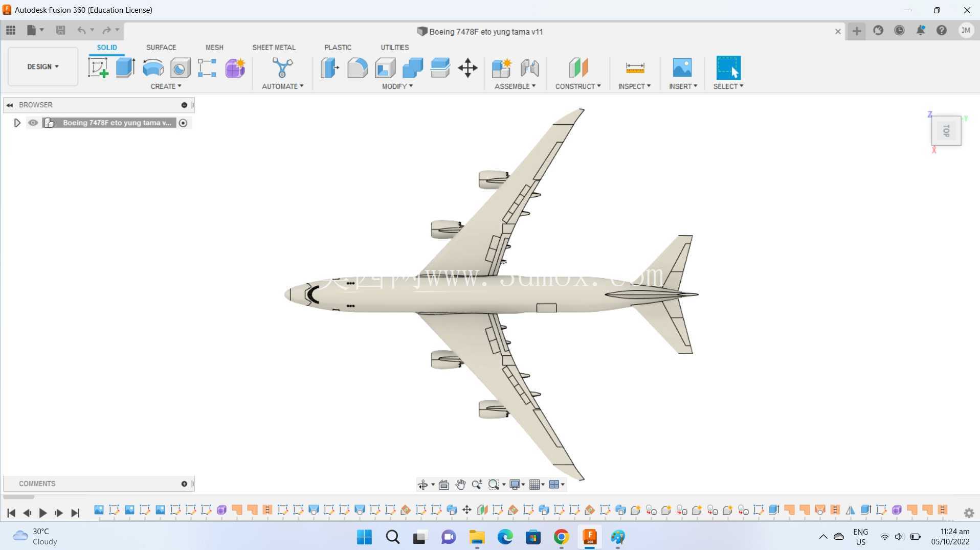The height and width of the screenshot is (550, 980).
Task: Switch to the SURFACE tab
Action: (x=161, y=47)
